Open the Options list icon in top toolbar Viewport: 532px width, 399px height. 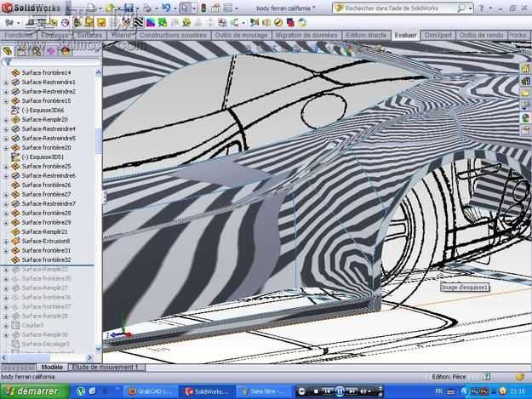pyautogui.click(x=229, y=8)
